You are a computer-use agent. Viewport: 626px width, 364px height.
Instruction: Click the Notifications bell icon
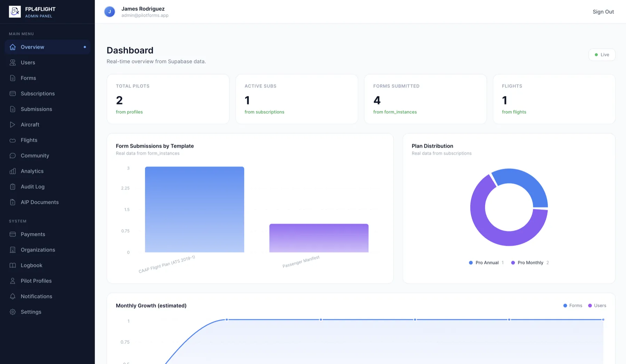[x=13, y=296]
